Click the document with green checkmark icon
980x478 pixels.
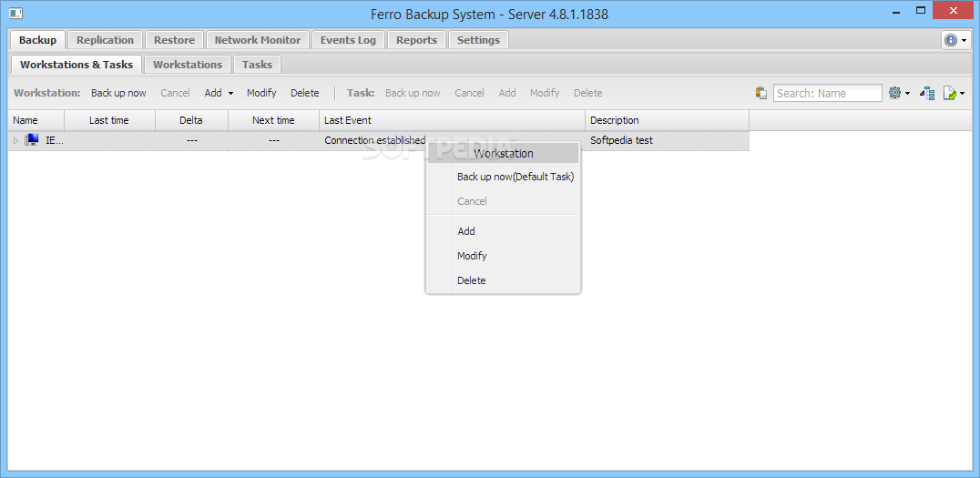coord(949,93)
